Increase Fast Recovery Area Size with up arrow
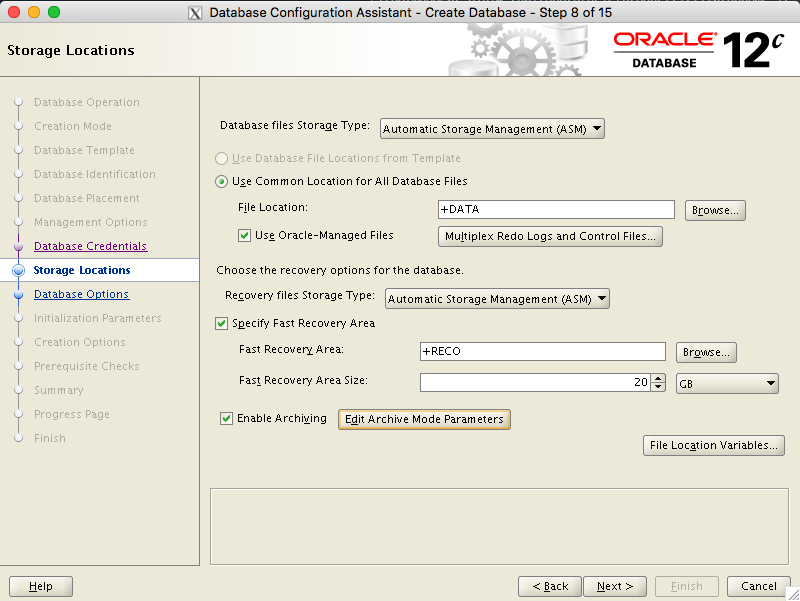Image resolution: width=800 pixels, height=601 pixels. [657, 378]
